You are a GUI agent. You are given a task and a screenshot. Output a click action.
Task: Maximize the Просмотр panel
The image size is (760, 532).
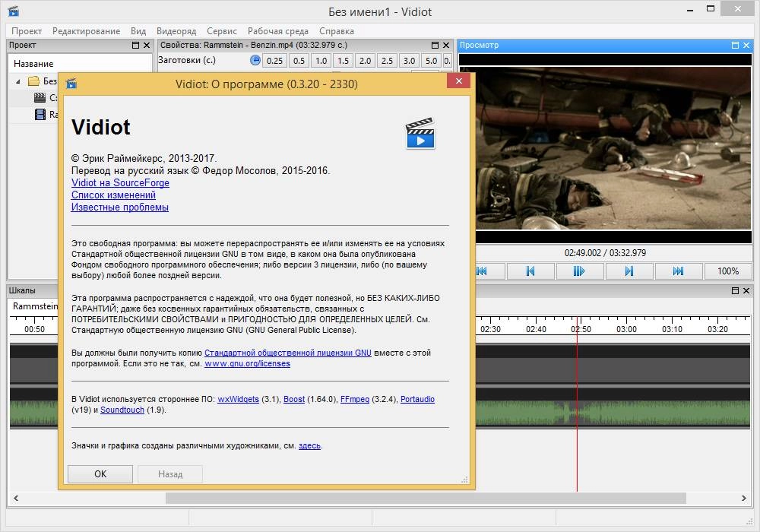735,45
